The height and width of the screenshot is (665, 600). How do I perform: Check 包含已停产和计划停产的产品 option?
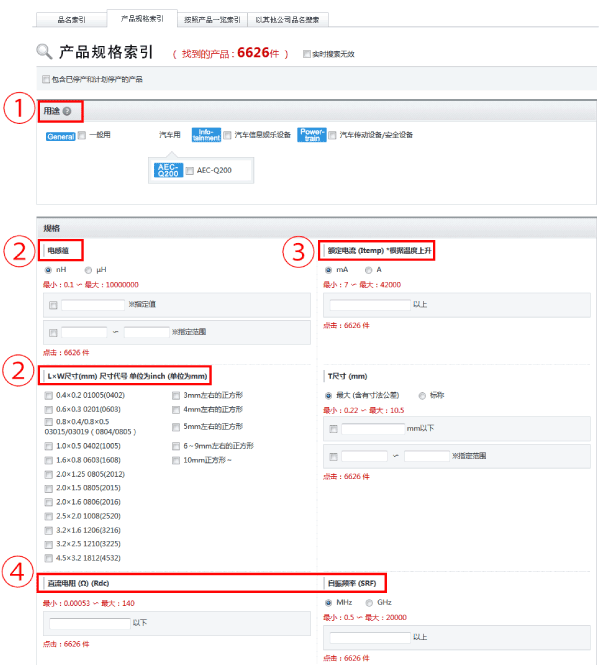(45, 79)
